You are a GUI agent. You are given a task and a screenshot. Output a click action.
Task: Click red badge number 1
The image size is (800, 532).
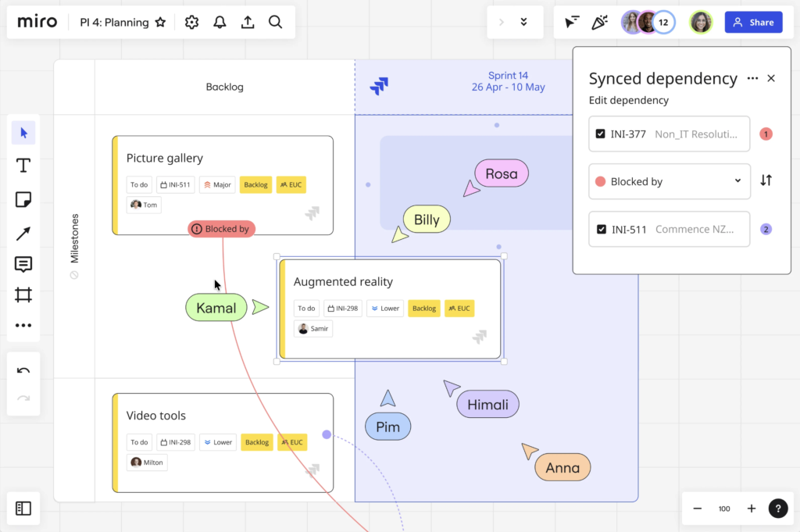point(766,134)
